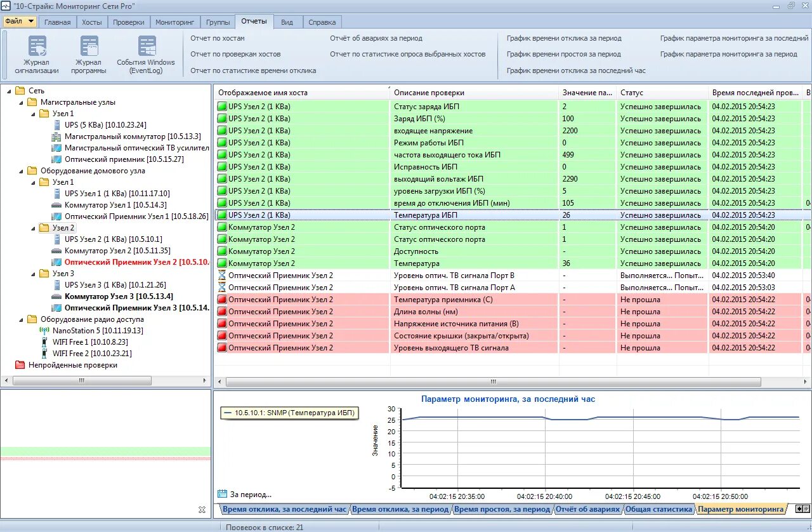Select the Время отклика, за последний час tab
Screen dimensions: 812x532
click(284, 509)
